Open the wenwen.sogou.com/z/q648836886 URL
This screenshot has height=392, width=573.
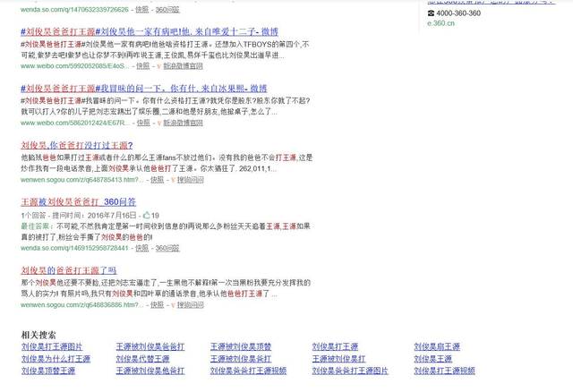(82, 304)
